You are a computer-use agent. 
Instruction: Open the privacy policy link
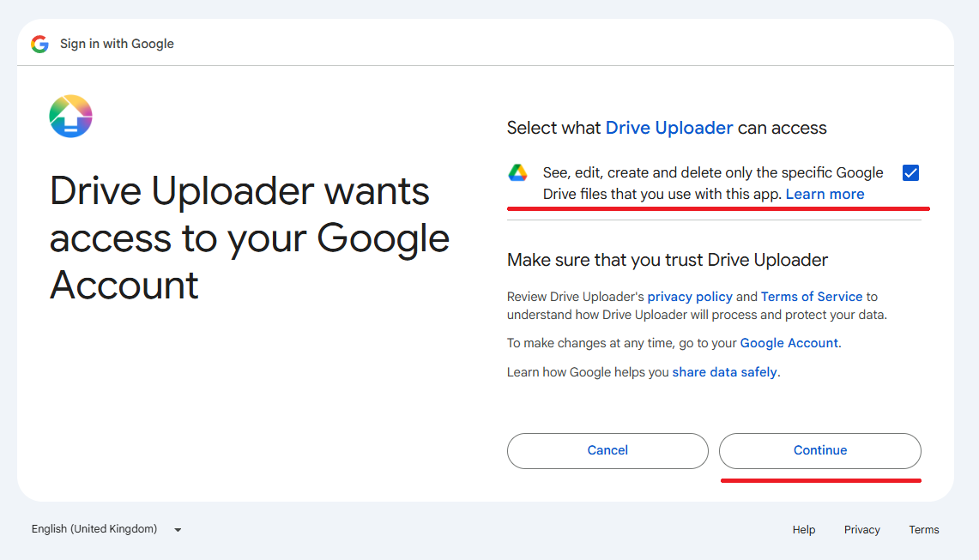coord(689,297)
